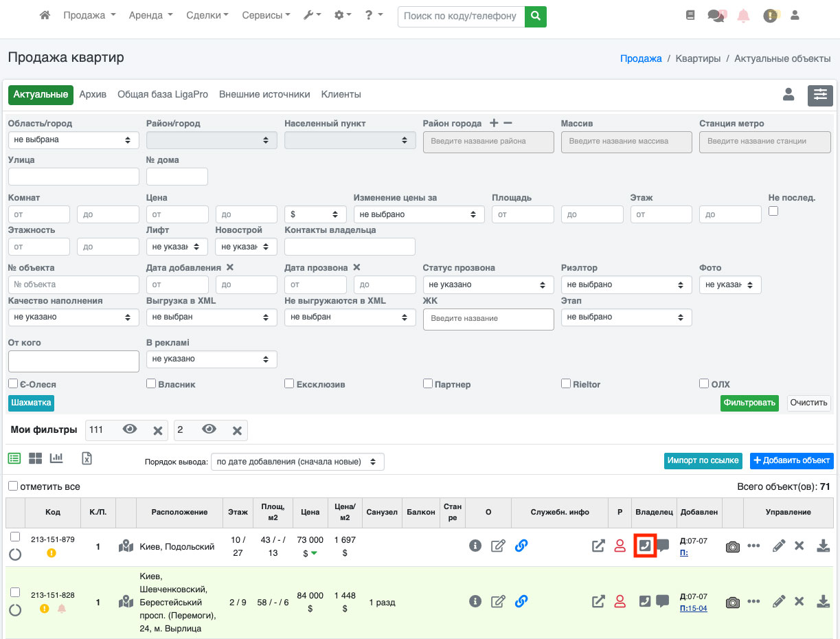Click camera photo icon in first row
The width and height of the screenshot is (840, 639).
click(x=733, y=546)
